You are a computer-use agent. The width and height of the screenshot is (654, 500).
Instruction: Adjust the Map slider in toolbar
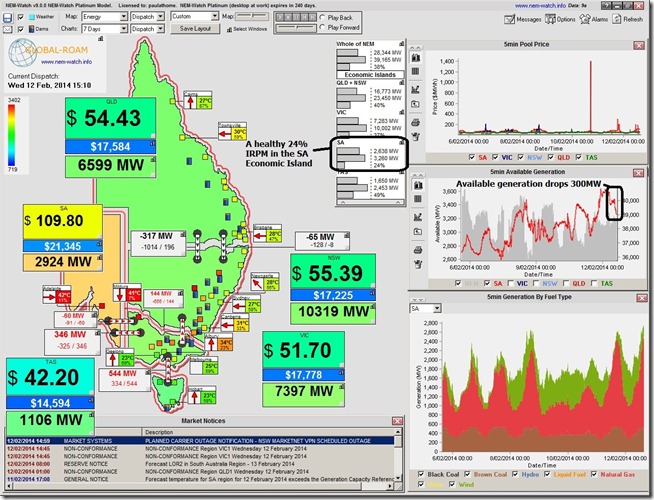[x=252, y=17]
